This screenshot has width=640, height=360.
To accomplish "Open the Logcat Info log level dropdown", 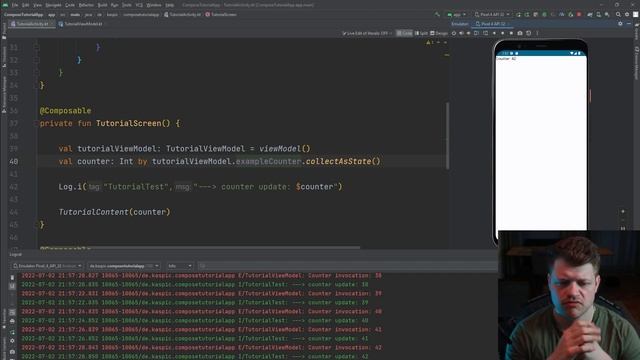I will (179, 266).
